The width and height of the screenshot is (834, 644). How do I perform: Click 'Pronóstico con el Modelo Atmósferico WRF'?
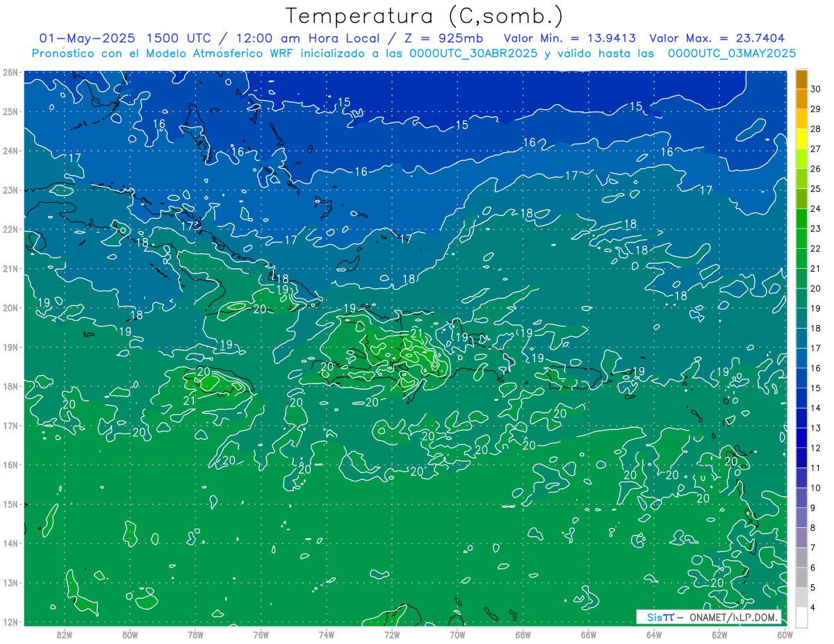(x=164, y=53)
